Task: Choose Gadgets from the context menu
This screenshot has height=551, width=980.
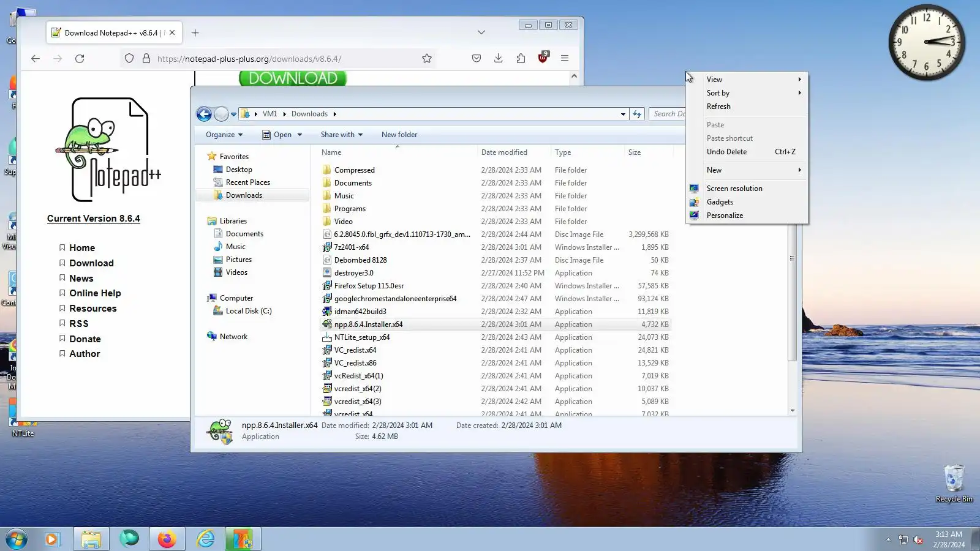Action: 747,202
